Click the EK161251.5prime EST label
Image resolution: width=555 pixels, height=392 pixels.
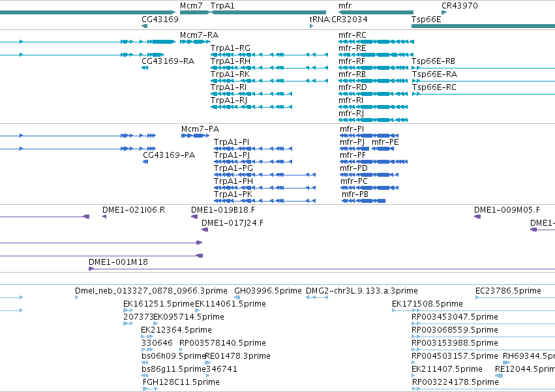pos(158,304)
